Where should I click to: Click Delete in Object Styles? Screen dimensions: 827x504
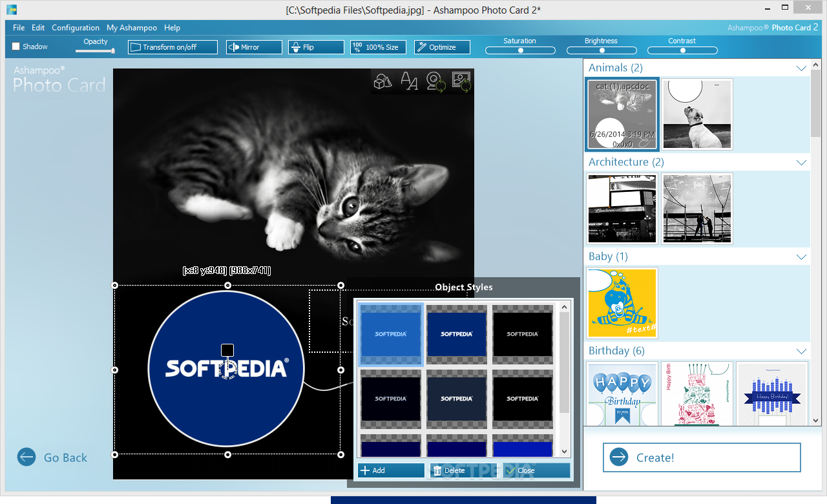point(464,470)
